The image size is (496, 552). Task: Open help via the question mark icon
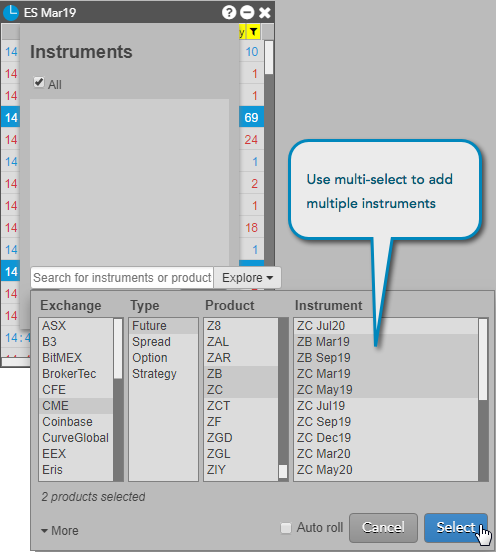click(x=229, y=13)
